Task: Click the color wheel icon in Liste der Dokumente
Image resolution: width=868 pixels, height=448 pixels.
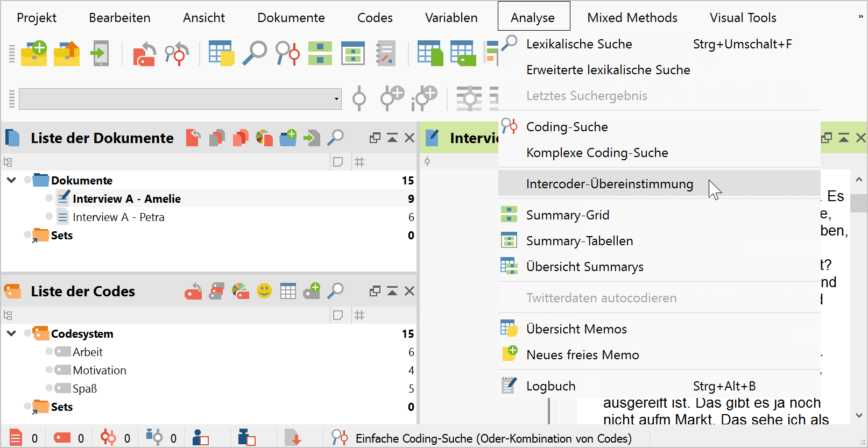Action: tap(264, 138)
